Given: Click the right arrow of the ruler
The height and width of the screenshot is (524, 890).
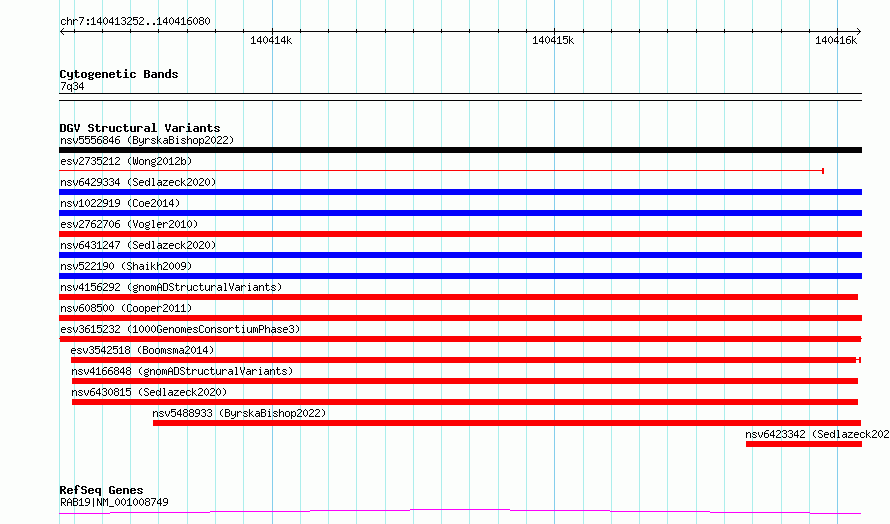Looking at the screenshot, I should click(859, 31).
